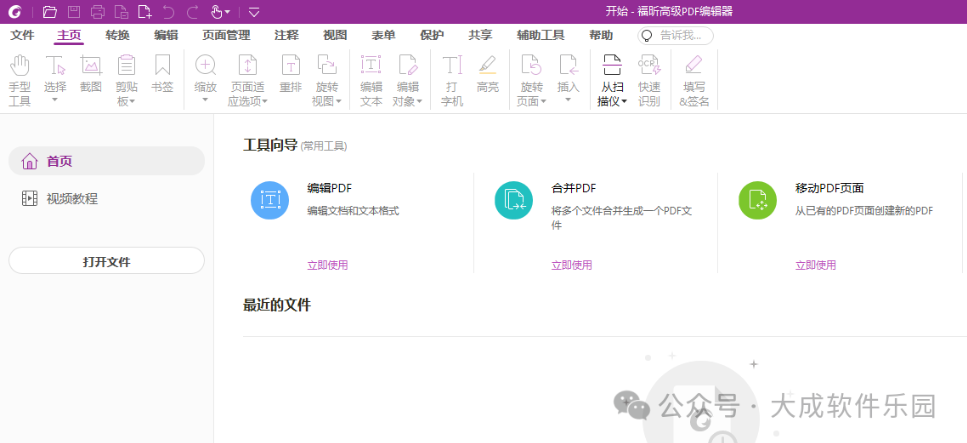Select the 高亮 highlight tool
The image size is (967, 443).
[487, 74]
